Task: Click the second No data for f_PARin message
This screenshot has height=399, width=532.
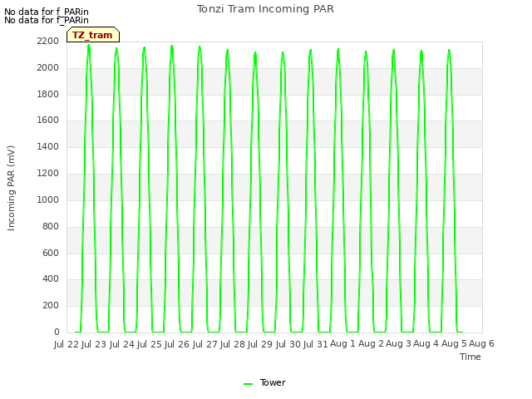Action: (x=47, y=20)
